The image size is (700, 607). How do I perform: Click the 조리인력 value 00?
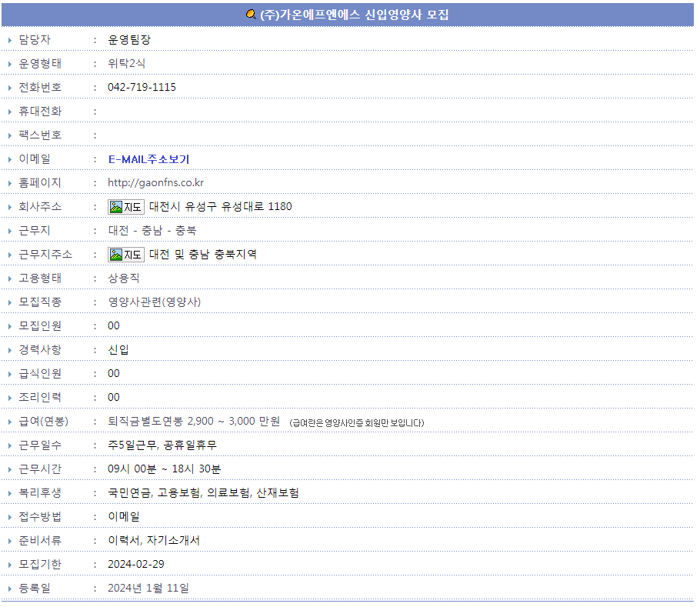pos(114,397)
